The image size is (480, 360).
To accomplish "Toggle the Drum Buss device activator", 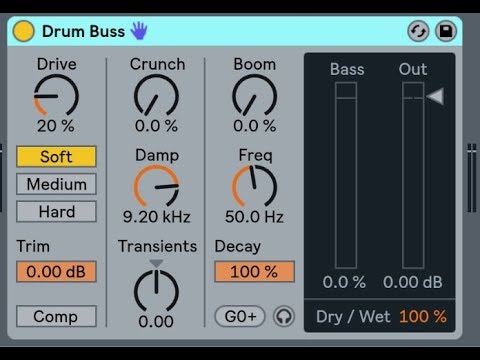I will (23, 31).
